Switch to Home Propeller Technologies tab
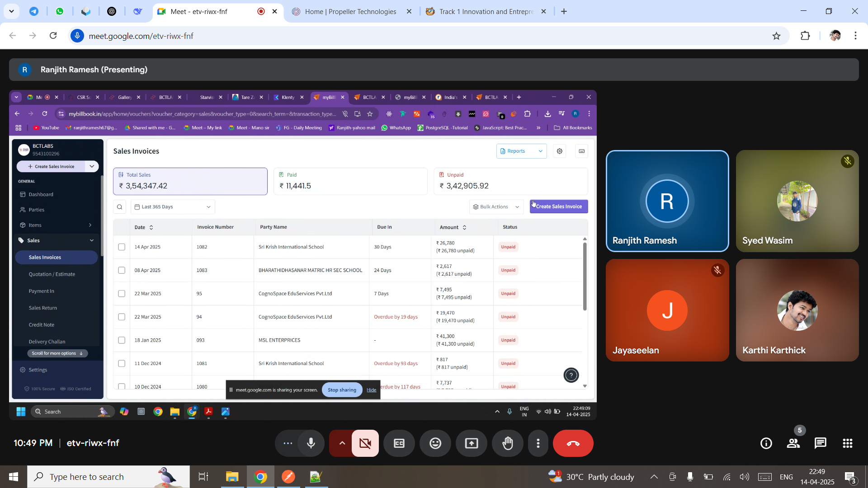The height and width of the screenshot is (488, 868). [x=350, y=12]
